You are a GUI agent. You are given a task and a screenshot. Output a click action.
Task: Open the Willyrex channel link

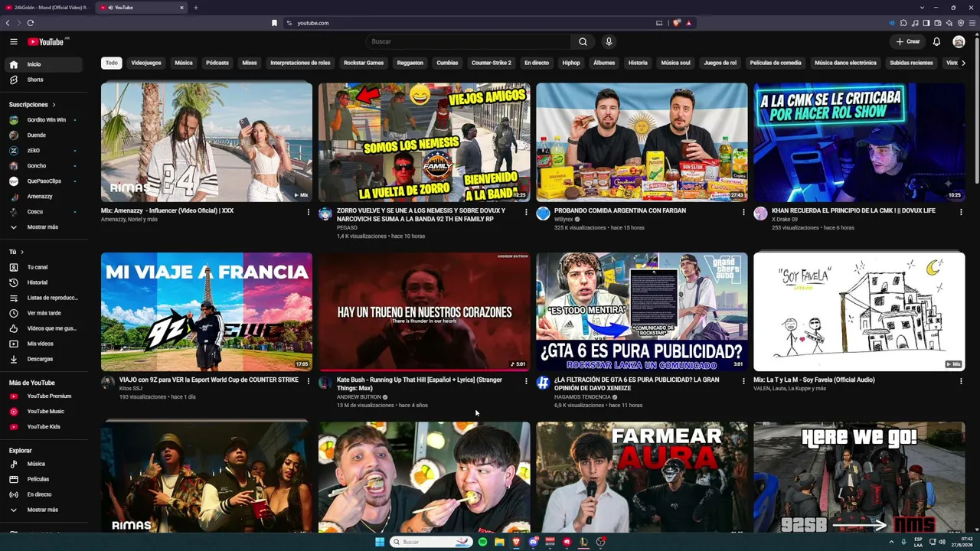coord(563,220)
